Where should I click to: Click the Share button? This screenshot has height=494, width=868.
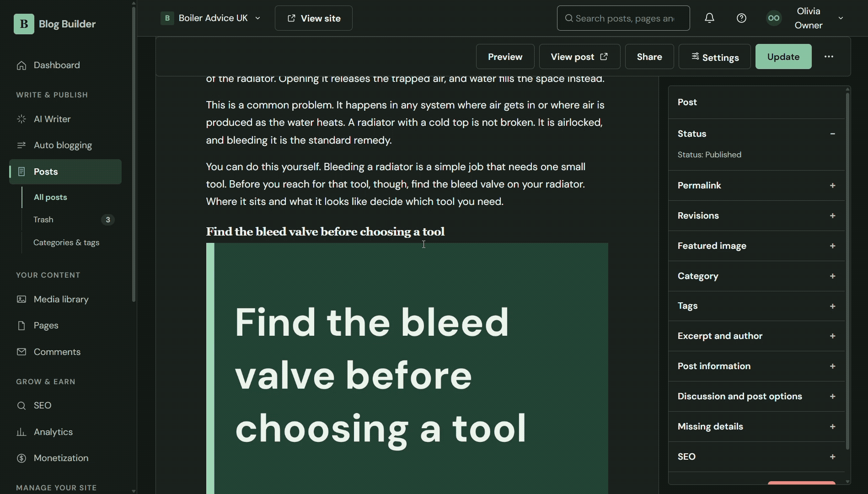point(649,57)
